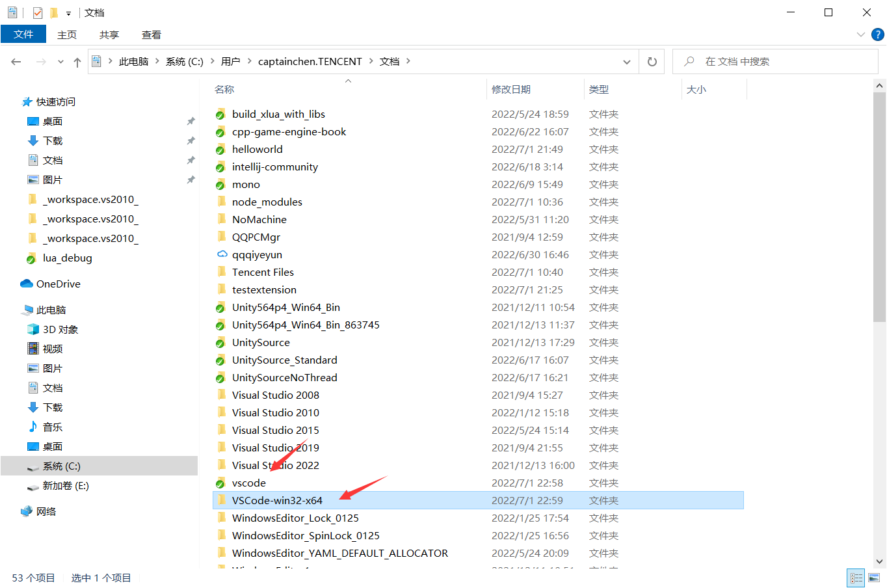
Task: Click the Back navigation arrow
Action: point(16,62)
